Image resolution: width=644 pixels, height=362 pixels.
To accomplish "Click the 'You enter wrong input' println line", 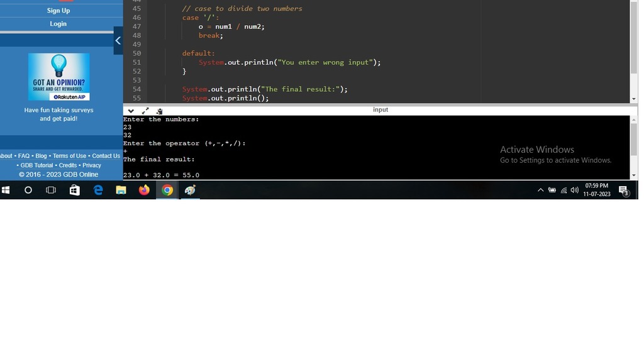I will (x=289, y=62).
